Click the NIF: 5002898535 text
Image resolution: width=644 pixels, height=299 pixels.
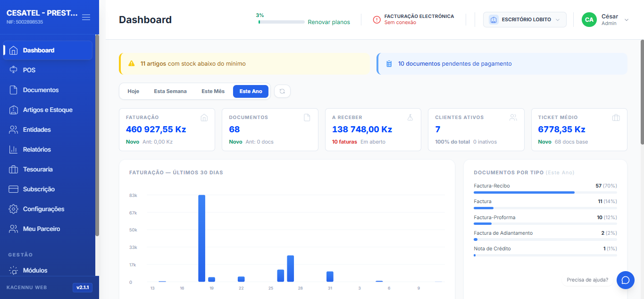tap(25, 22)
